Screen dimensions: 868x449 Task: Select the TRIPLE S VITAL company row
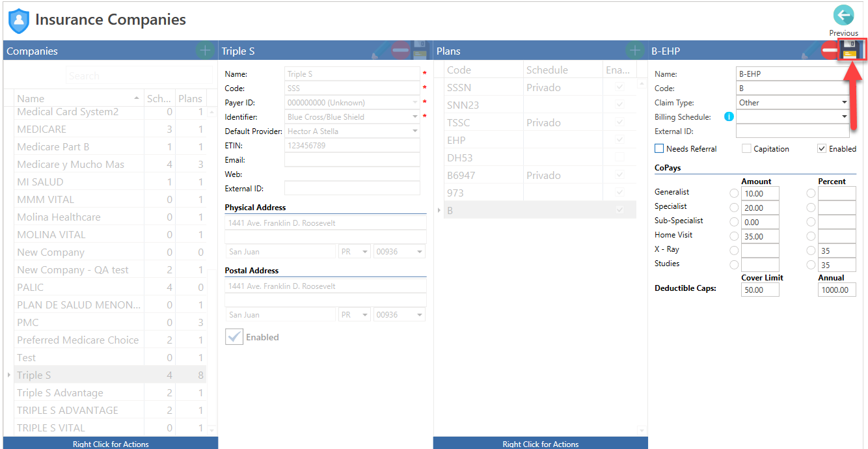pos(111,428)
